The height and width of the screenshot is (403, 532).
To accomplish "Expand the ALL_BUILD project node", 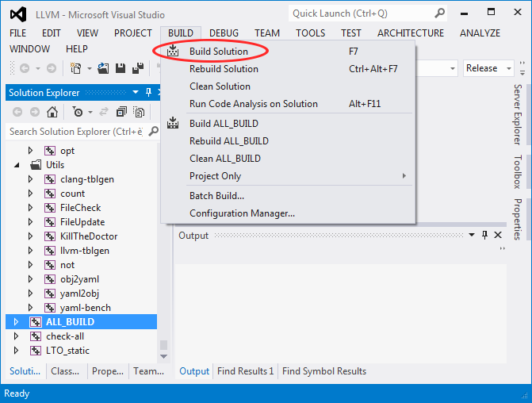I will point(16,322).
